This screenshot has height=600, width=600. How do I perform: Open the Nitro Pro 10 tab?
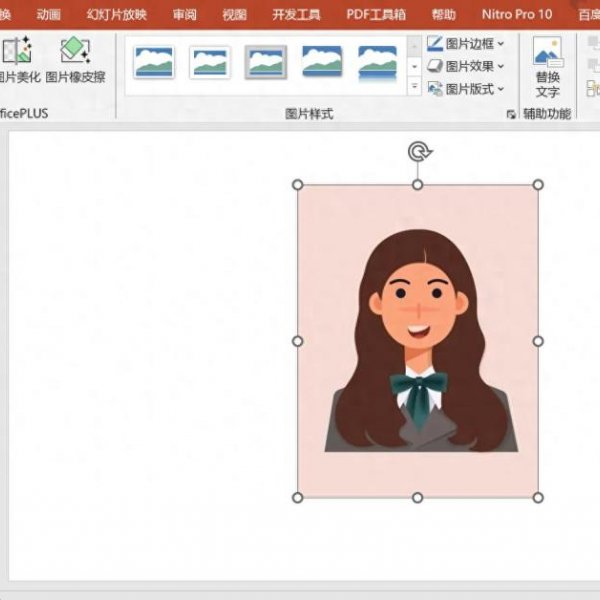516,14
